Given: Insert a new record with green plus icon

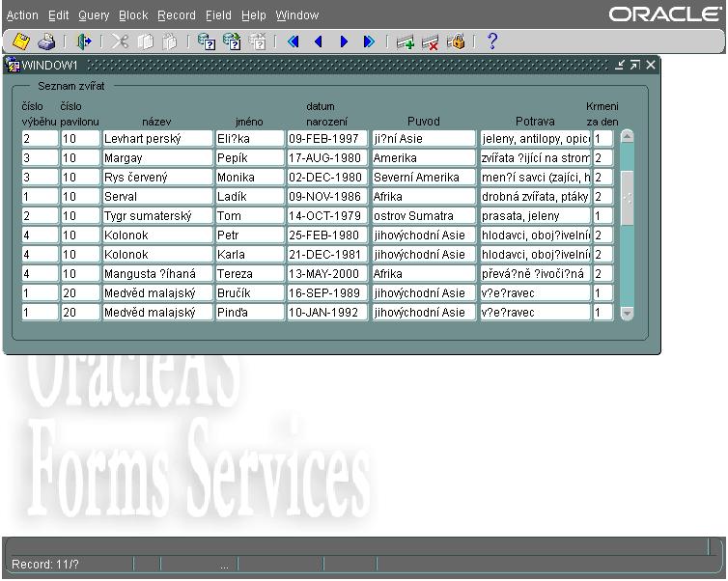Looking at the screenshot, I should coord(406,41).
